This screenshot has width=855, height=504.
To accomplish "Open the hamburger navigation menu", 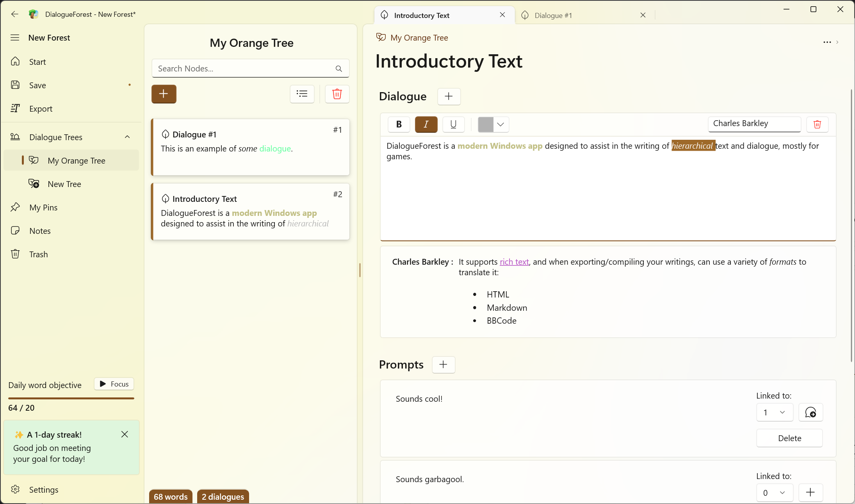I will click(15, 37).
